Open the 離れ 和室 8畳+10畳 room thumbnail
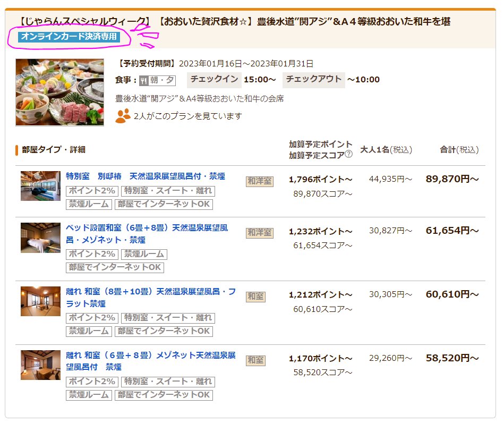Screen dimensions: 504x423 click(40, 301)
